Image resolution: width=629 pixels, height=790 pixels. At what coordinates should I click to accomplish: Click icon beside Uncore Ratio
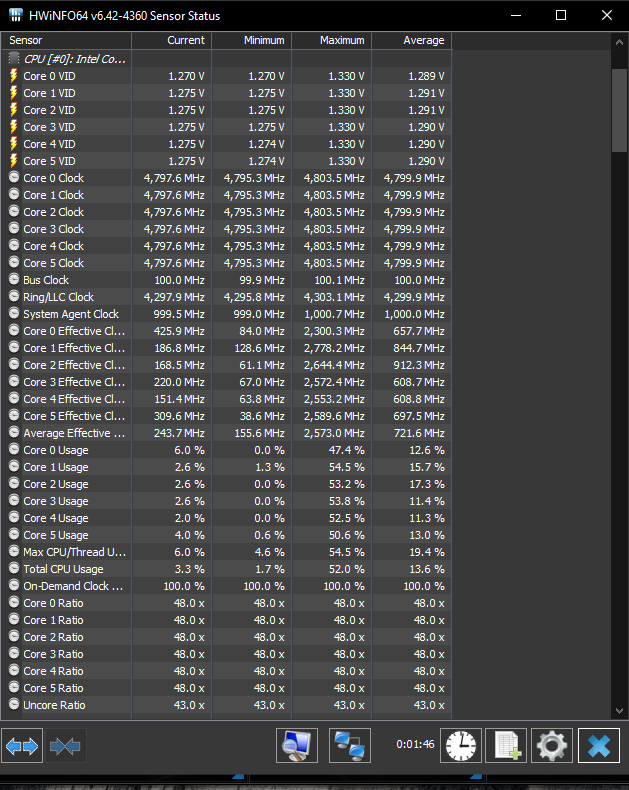tap(14, 704)
